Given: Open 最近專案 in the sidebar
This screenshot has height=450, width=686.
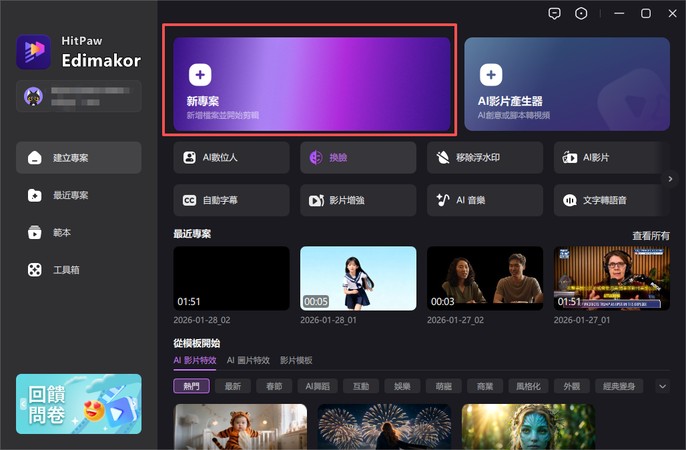Looking at the screenshot, I should coord(79,195).
